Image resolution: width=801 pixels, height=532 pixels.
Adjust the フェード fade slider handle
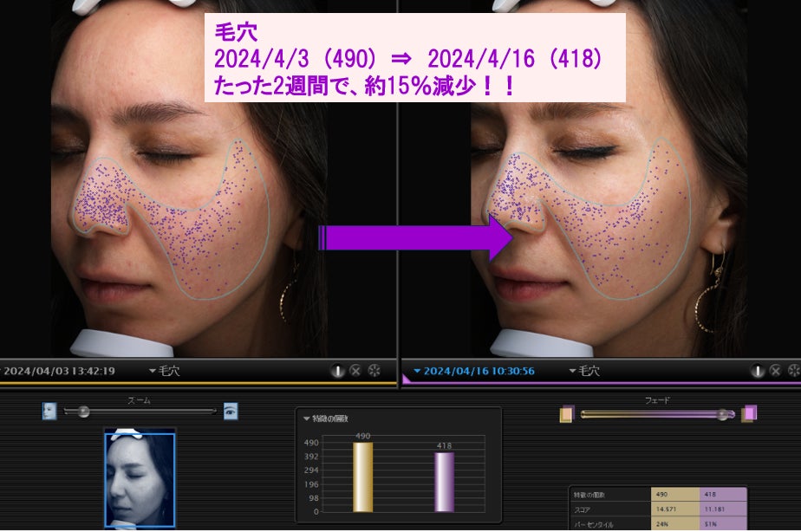pos(722,414)
